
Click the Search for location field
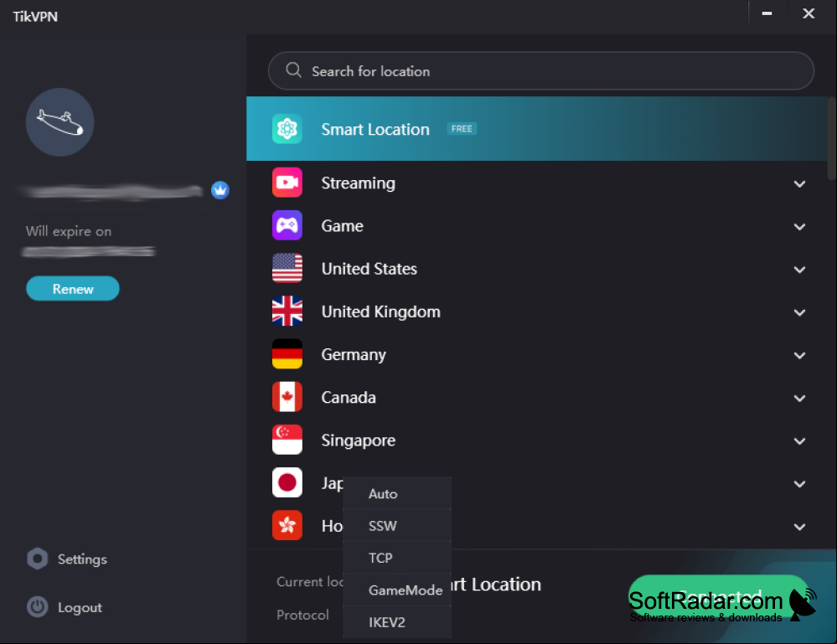540,71
